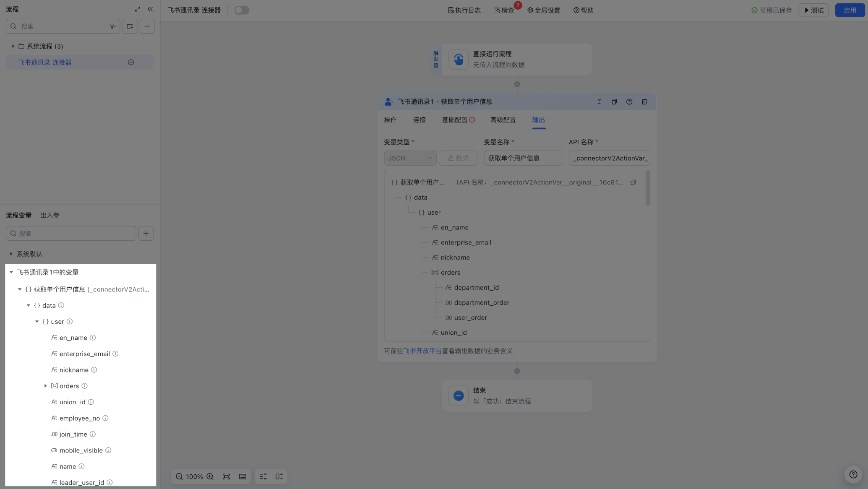The height and width of the screenshot is (489, 868).
Task: Create a new folder in flow list
Action: click(130, 26)
